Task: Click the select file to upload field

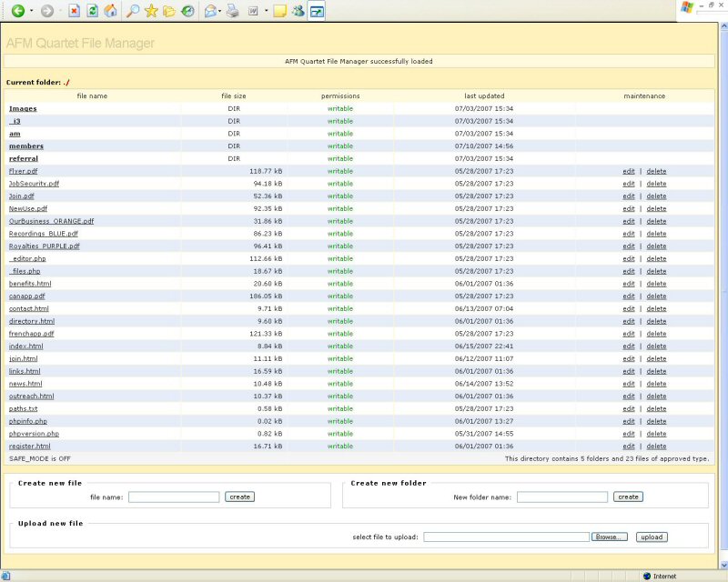Action: pyautogui.click(x=507, y=537)
